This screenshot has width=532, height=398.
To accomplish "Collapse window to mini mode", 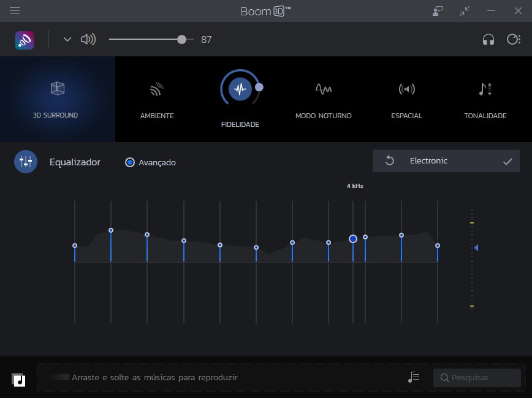I will (465, 11).
